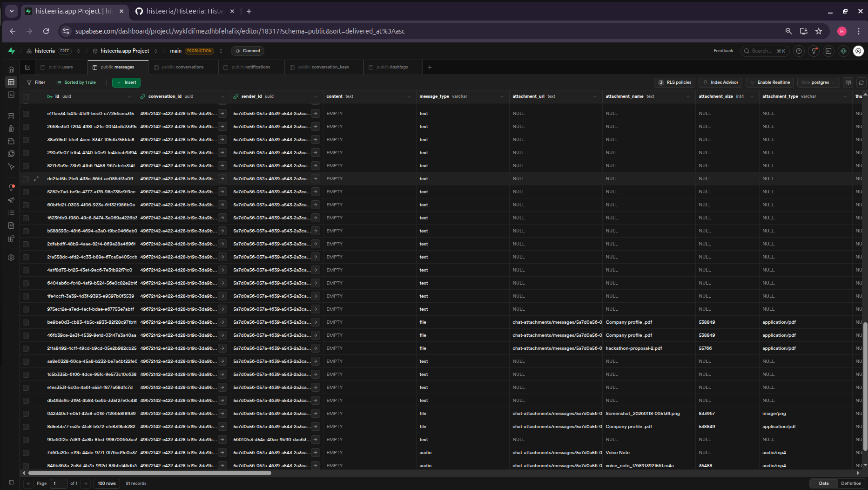The height and width of the screenshot is (490, 868).
Task: Click the horizontal scrollbar of the table
Action: tap(149, 473)
